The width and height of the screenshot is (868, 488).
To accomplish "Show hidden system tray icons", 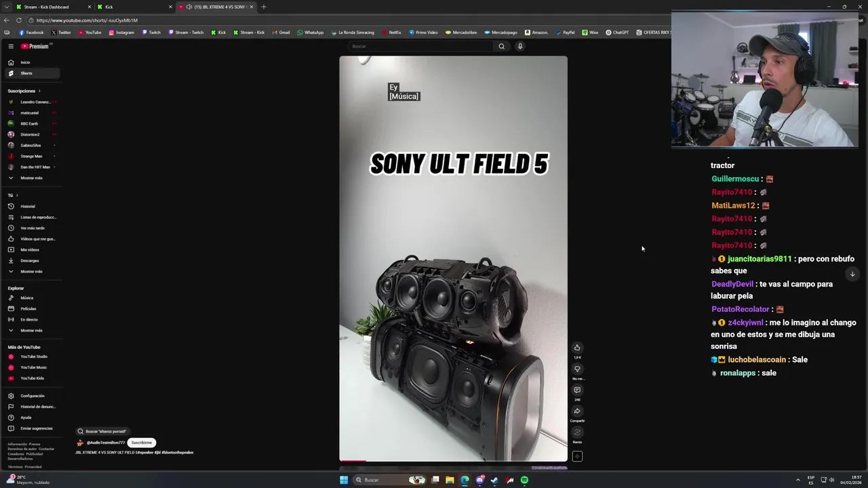I will click(797, 480).
